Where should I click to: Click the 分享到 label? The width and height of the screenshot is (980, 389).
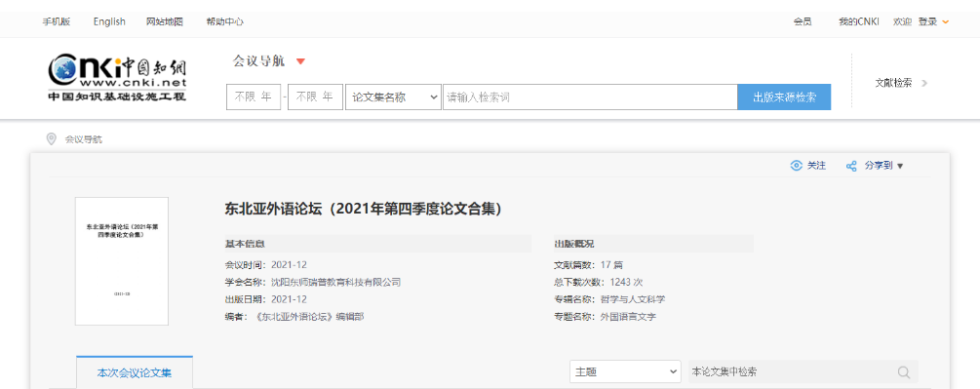pyautogui.click(x=879, y=166)
